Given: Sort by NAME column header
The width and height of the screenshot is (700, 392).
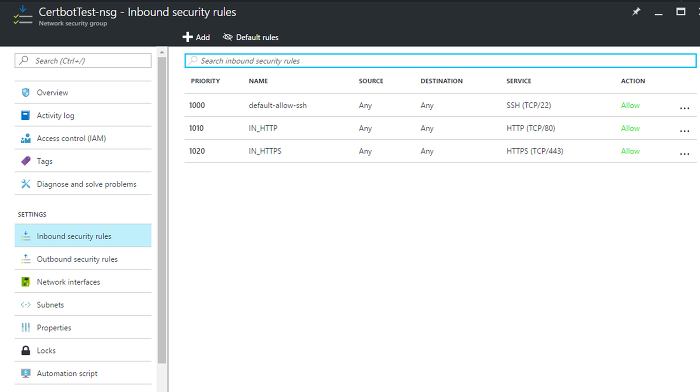Looking at the screenshot, I should [x=258, y=81].
